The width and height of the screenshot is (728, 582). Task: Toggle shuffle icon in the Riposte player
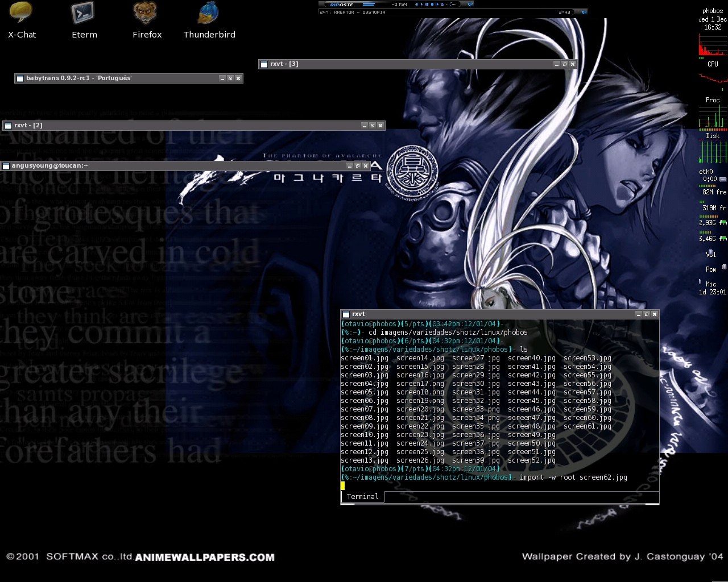pyautogui.click(x=451, y=4)
